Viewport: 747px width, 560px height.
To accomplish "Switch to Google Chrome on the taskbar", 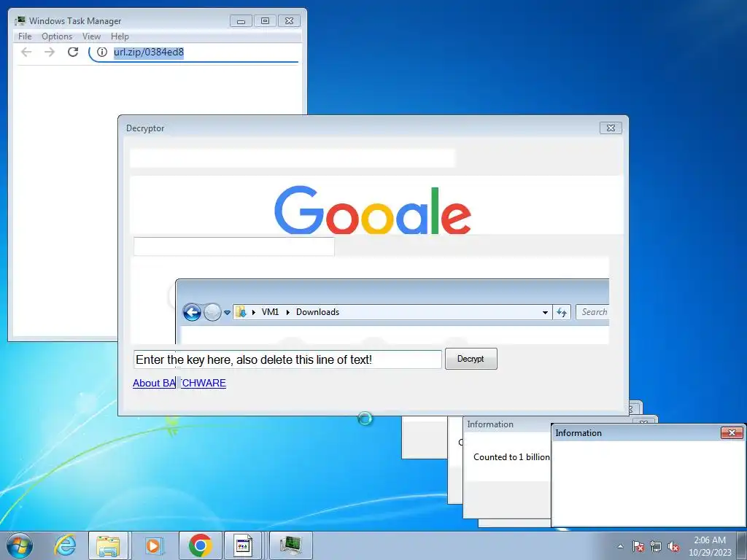I will (x=200, y=545).
